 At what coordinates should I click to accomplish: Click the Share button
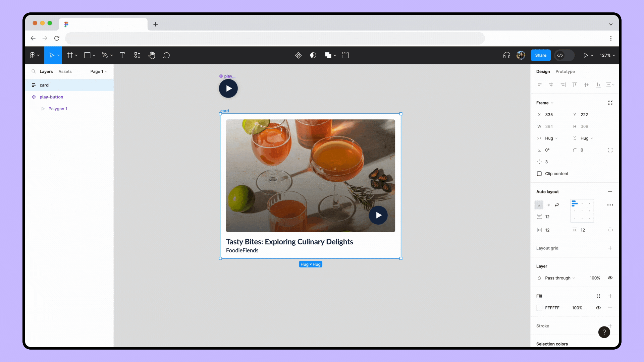point(540,55)
